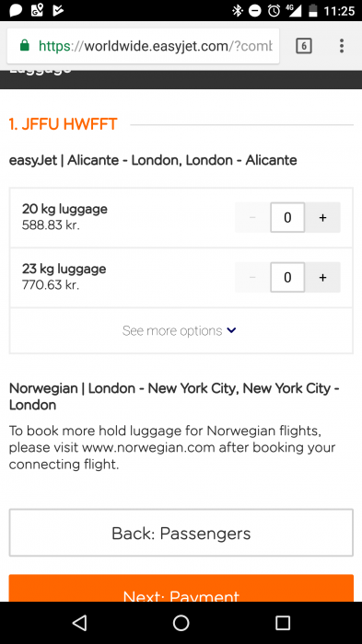The width and height of the screenshot is (362, 644).
Task: Tap the Android home circle button
Action: pyautogui.click(x=181, y=623)
